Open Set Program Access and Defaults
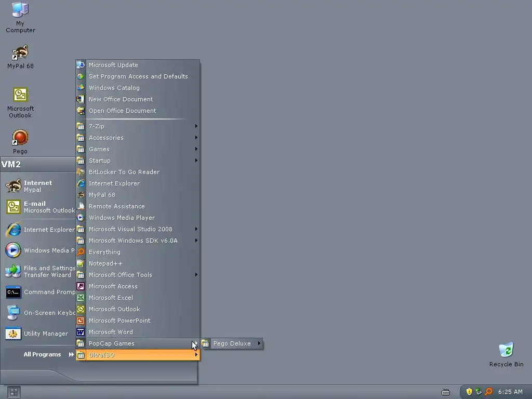This screenshot has height=399, width=532. (137, 76)
